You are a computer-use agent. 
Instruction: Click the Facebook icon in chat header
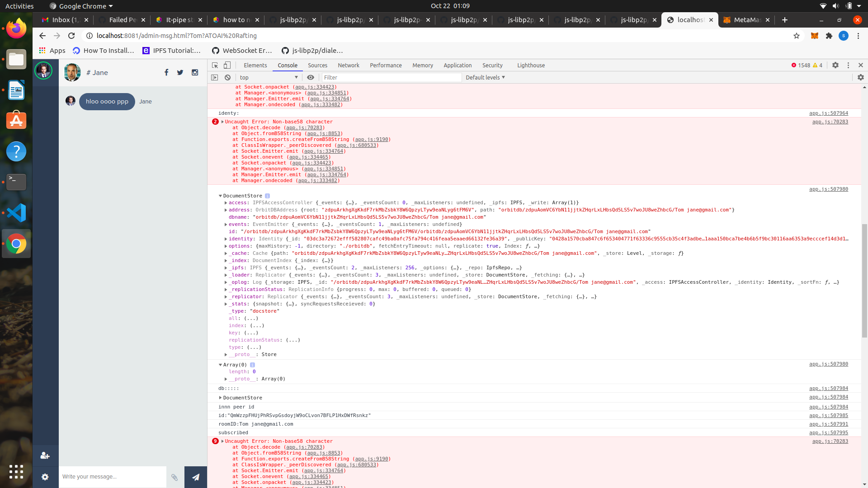tap(166, 72)
